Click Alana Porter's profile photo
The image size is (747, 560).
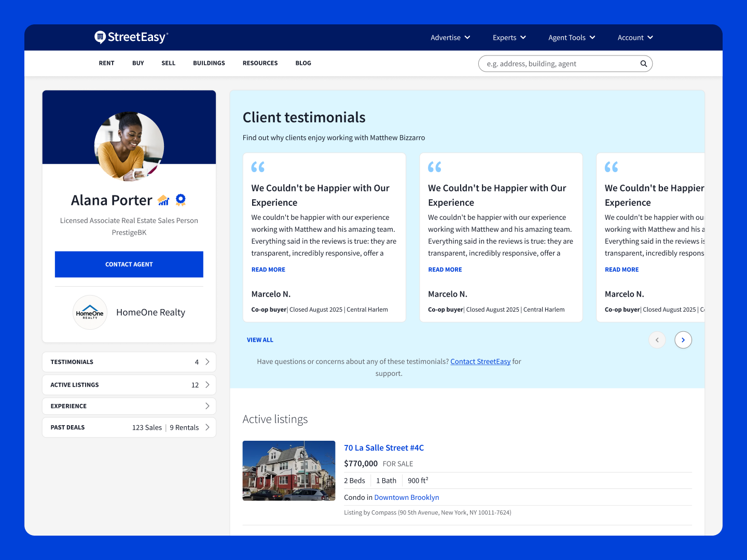click(129, 146)
